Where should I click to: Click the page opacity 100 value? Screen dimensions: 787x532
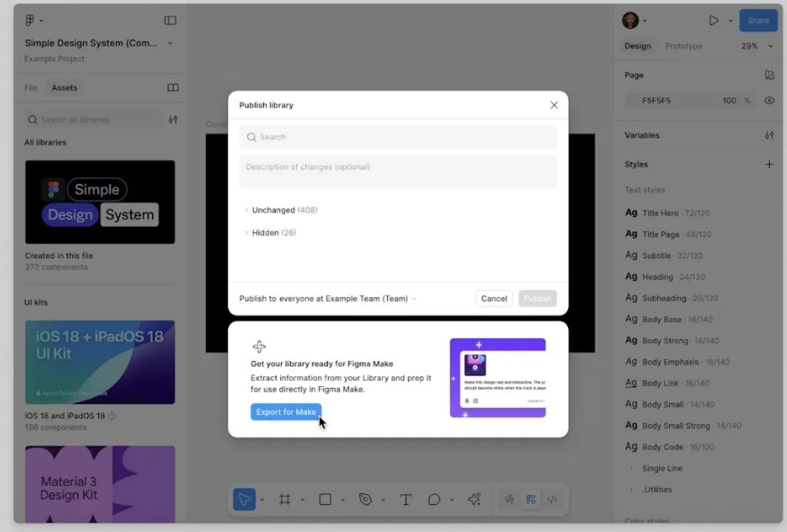[x=729, y=101]
